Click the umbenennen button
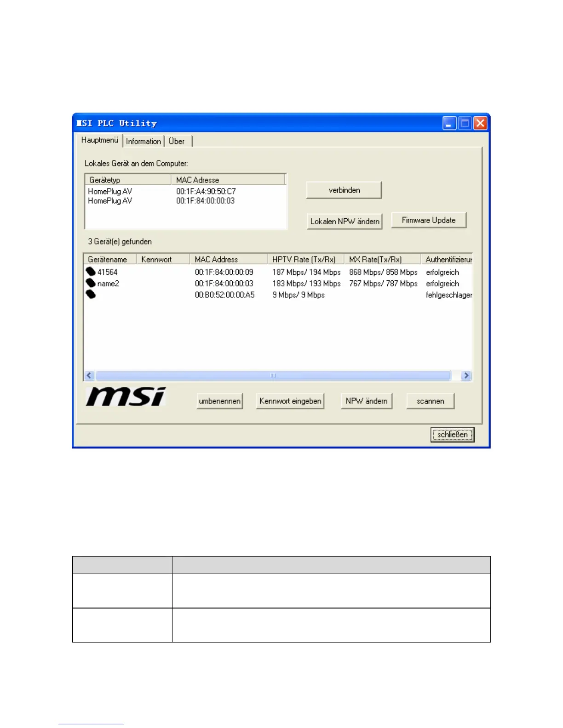This screenshot has width=563, height=728. pos(219,401)
